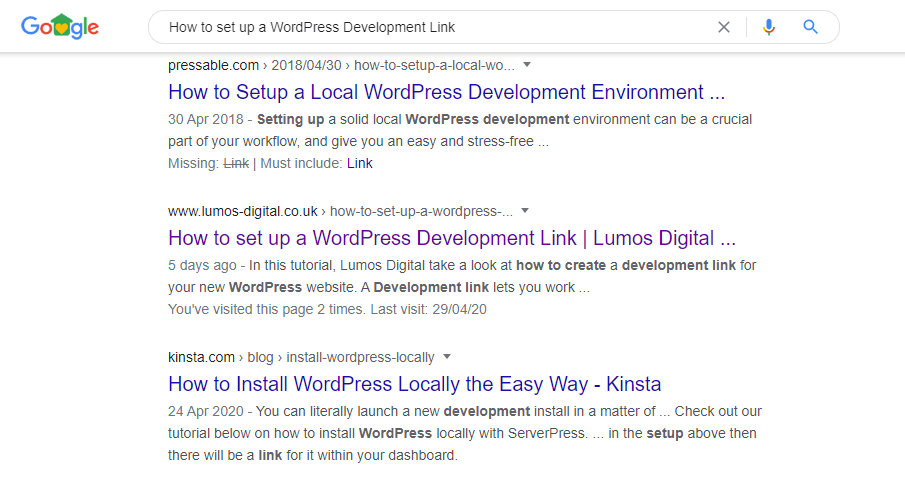Click the struck-through 'Link' missing word
The width and height of the screenshot is (905, 488).
[236, 163]
